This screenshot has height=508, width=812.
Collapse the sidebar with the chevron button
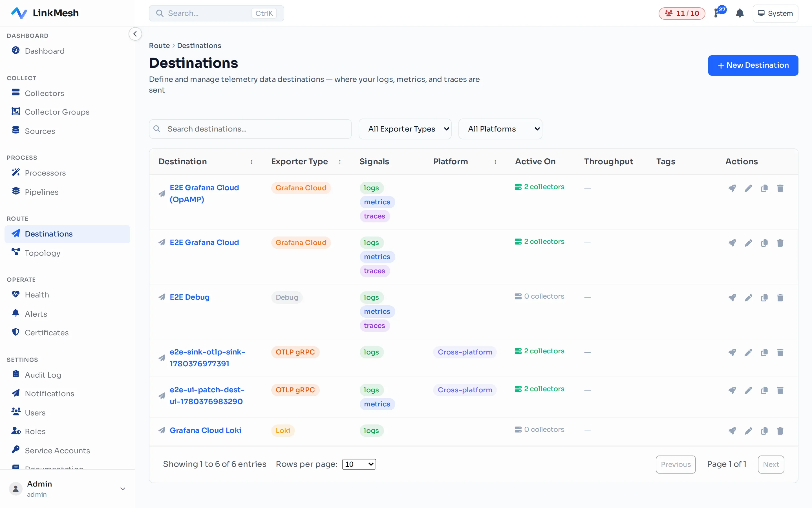[135, 34]
